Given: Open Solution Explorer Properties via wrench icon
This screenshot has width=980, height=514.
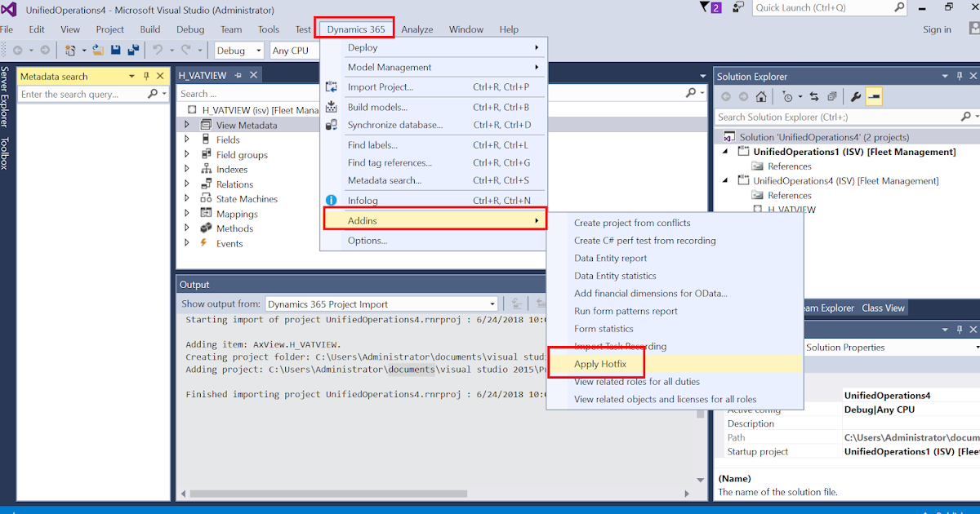Looking at the screenshot, I should [857, 95].
